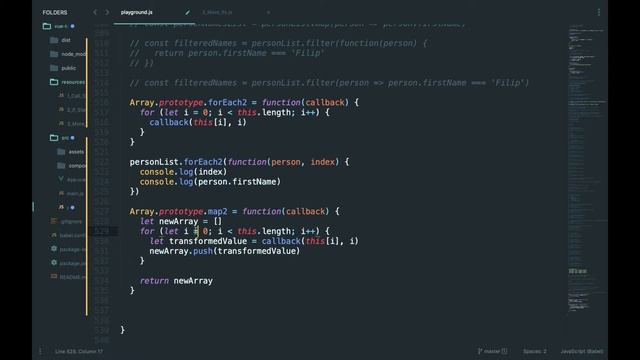The height and width of the screenshot is (360, 640).
Task: Place cursor on 'return newArray' line
Action: (x=176, y=281)
